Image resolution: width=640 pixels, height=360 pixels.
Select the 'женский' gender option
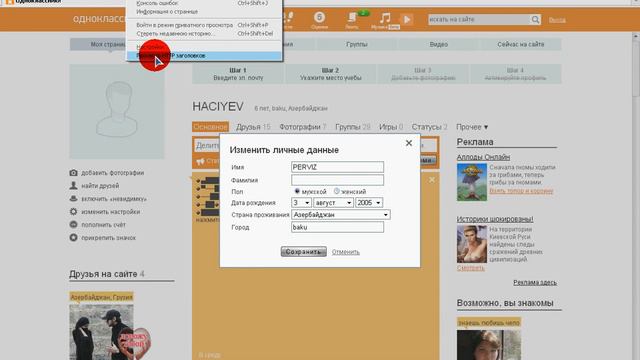337,191
